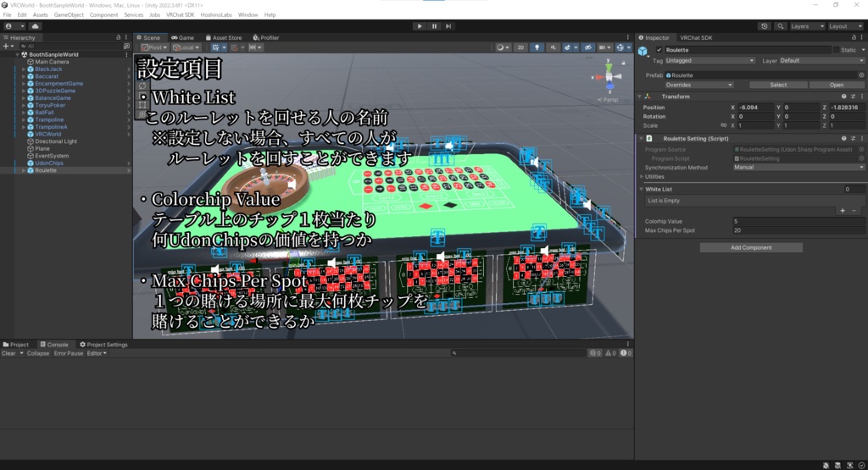Switch to the Project tab
Viewport: 868px width, 470px height.
point(15,345)
